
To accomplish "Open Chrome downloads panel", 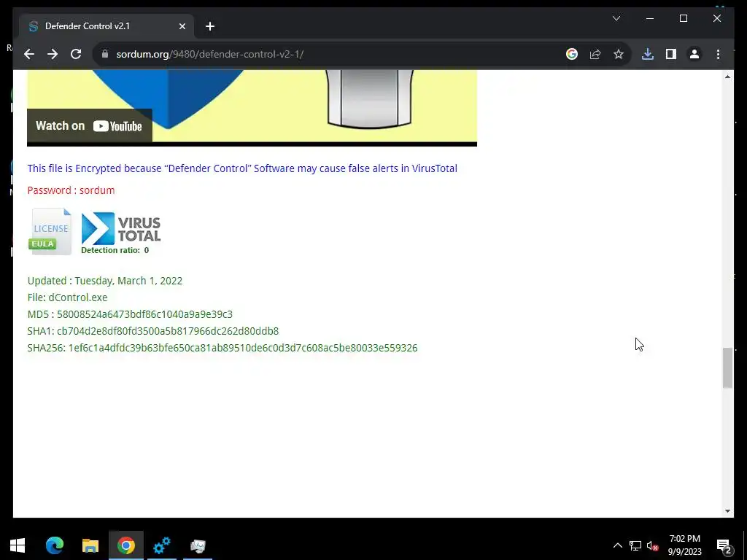I will 648,54.
